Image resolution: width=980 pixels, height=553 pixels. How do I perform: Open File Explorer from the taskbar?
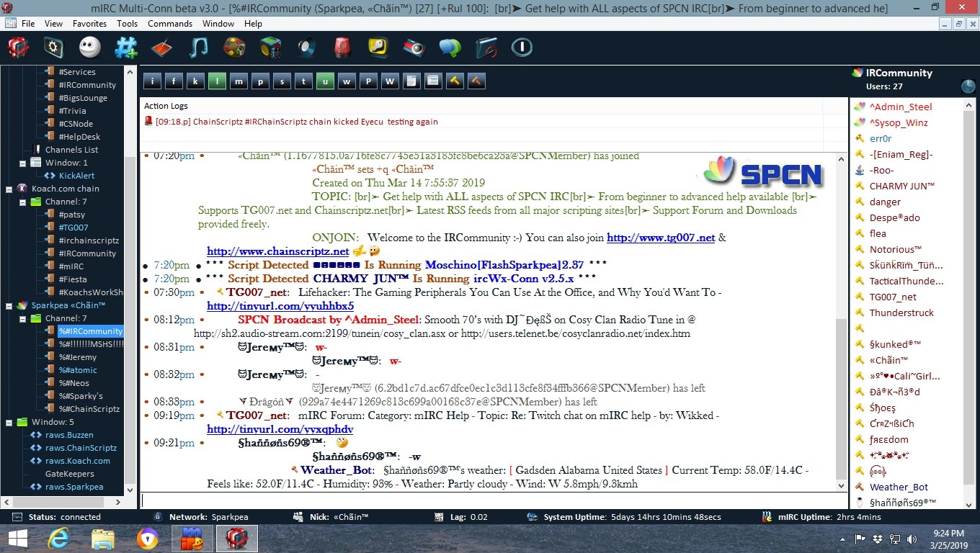point(103,538)
